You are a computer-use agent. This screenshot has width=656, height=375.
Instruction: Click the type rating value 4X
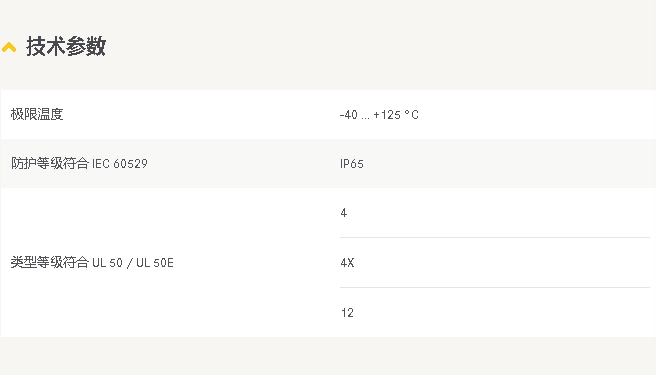point(347,263)
